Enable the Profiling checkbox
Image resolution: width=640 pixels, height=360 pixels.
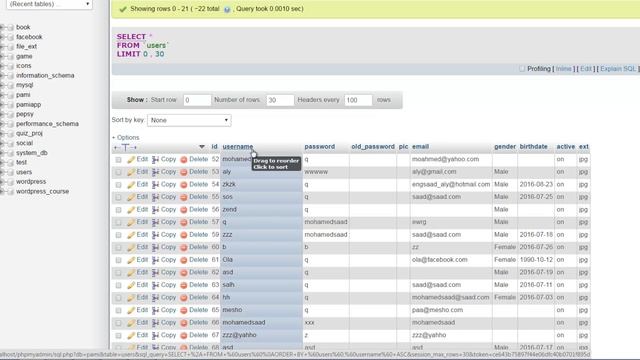coord(522,69)
